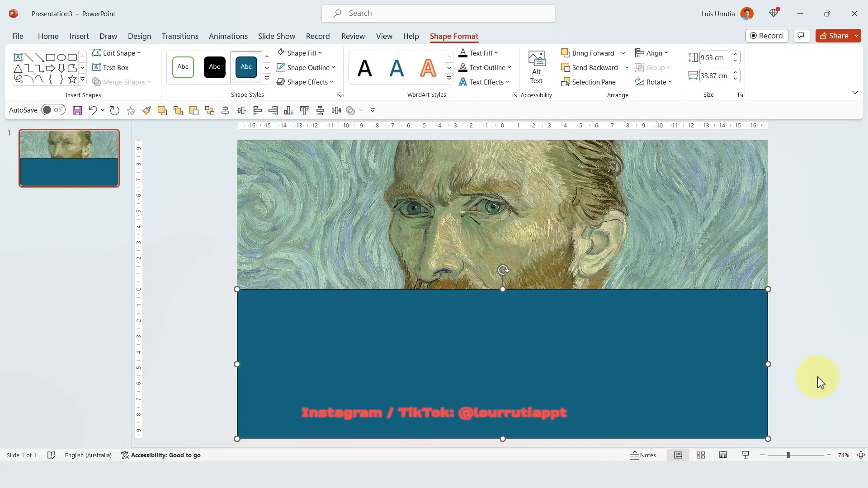Open the Comments pane icon
868x488 pixels.
802,36
